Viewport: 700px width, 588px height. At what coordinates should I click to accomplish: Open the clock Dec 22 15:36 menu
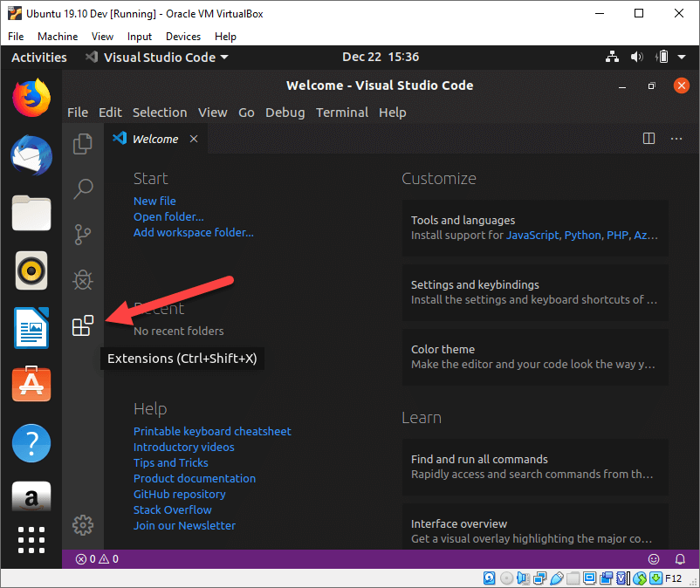click(381, 57)
